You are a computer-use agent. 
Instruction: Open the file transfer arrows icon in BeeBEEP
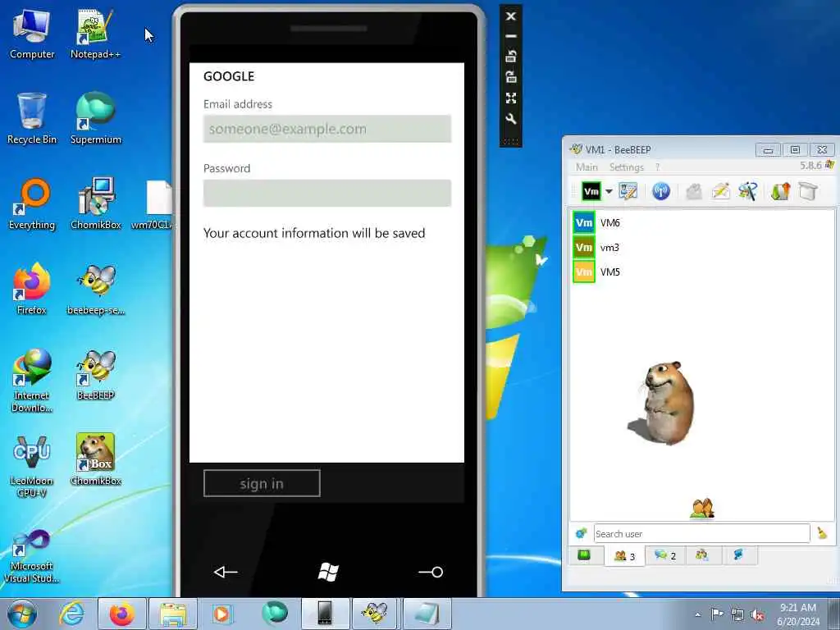[x=781, y=190]
